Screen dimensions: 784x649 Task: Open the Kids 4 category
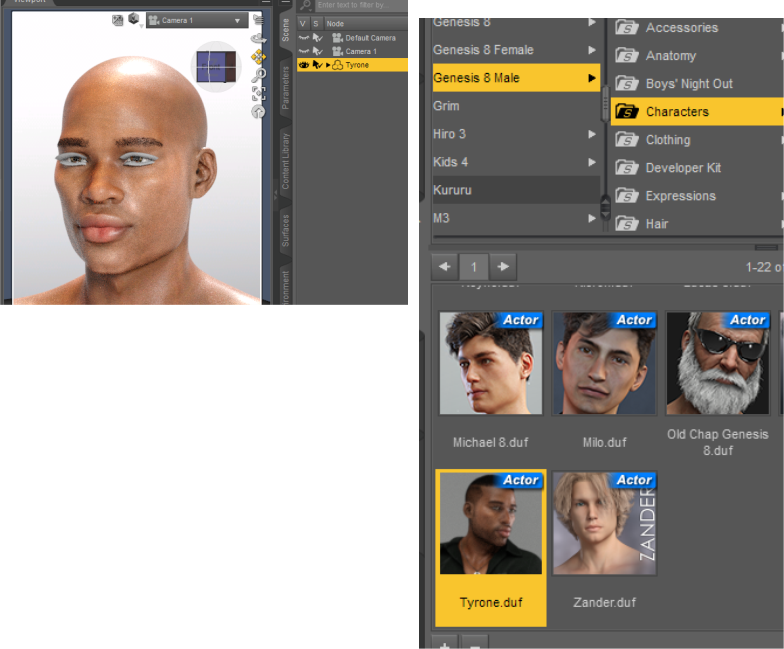516,162
